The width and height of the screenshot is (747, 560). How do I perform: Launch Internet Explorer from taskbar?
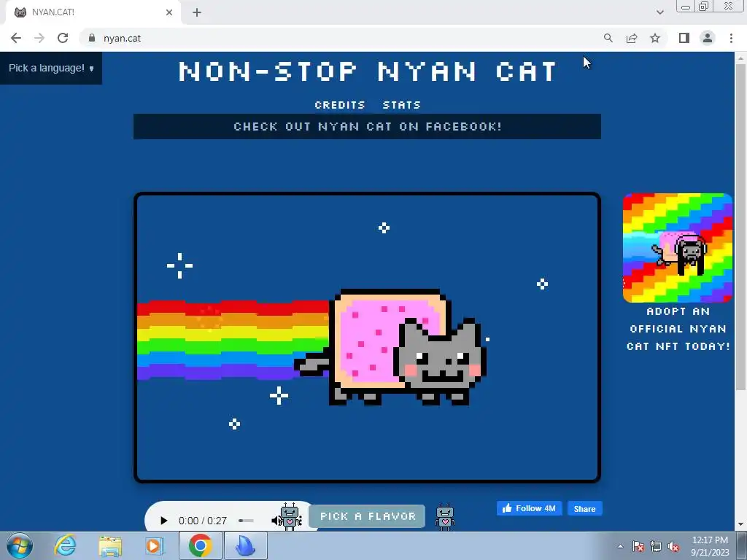(65, 545)
